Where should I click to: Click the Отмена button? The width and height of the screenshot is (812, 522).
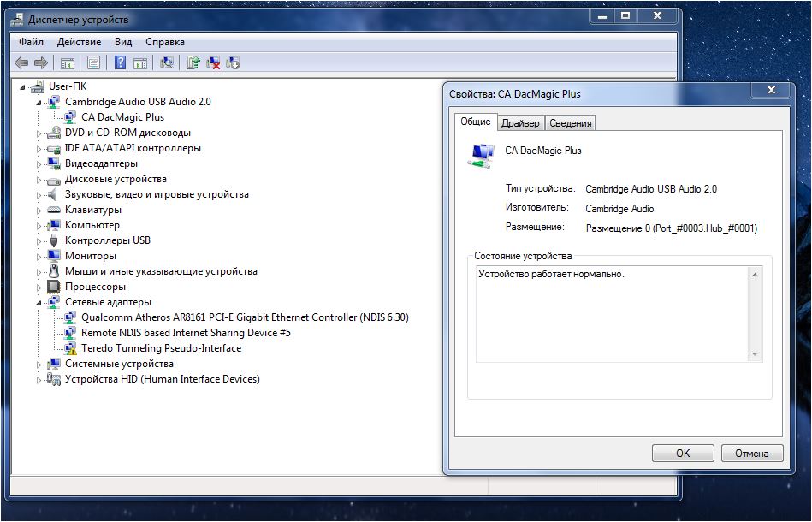click(751, 454)
